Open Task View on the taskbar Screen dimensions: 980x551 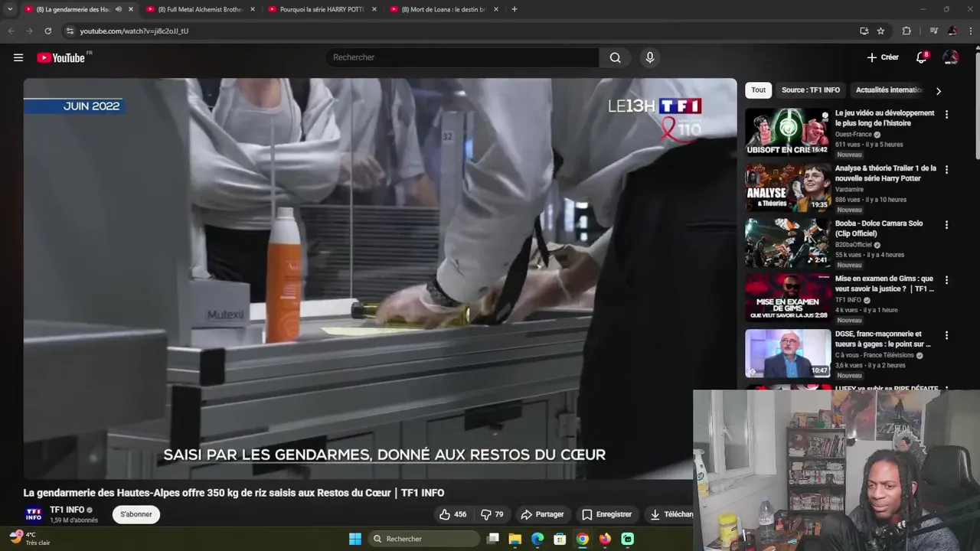[x=493, y=539]
